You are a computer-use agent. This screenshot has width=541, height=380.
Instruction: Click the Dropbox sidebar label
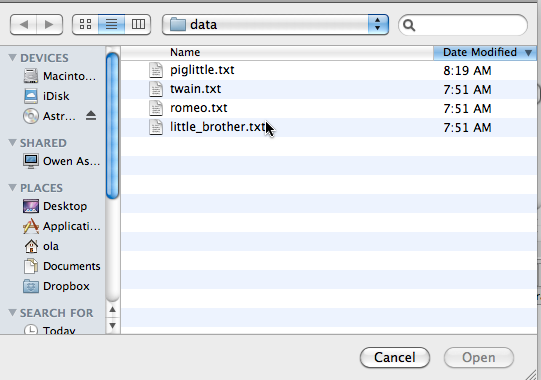coord(66,286)
